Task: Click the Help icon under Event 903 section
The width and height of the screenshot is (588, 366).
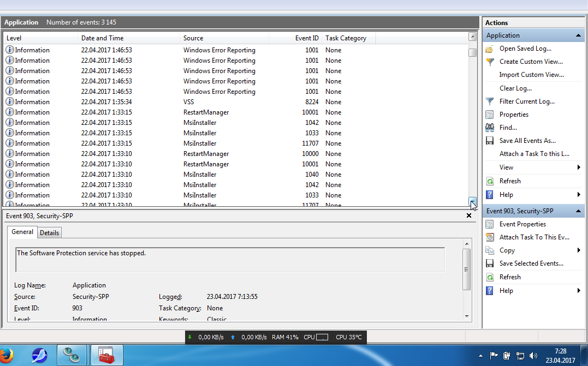Action: click(489, 291)
